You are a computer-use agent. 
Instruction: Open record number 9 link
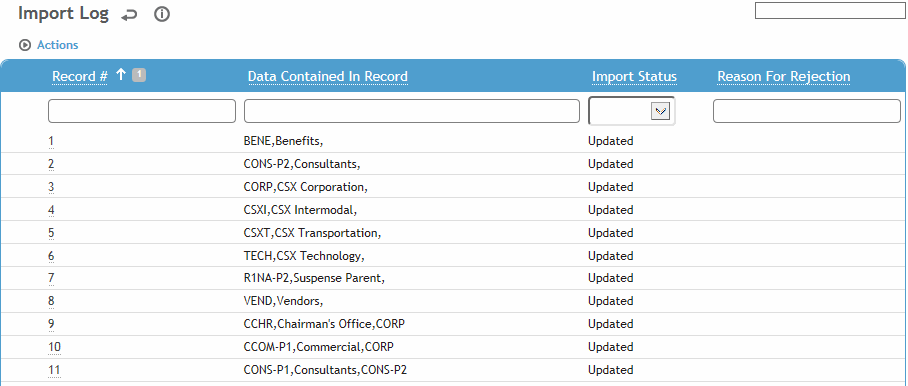(51, 325)
